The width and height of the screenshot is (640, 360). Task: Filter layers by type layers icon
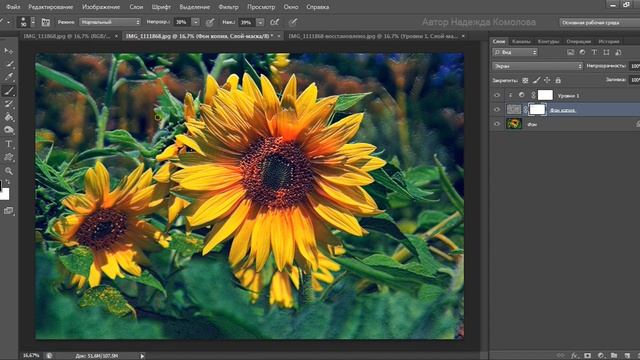[x=594, y=52]
